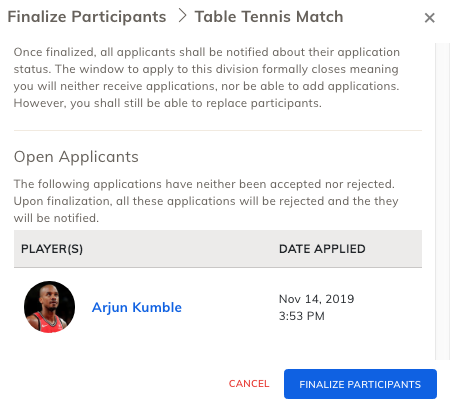Confirm with the blue FINALIZE PARTICIPANTS button
450x403 pixels.
pos(360,384)
